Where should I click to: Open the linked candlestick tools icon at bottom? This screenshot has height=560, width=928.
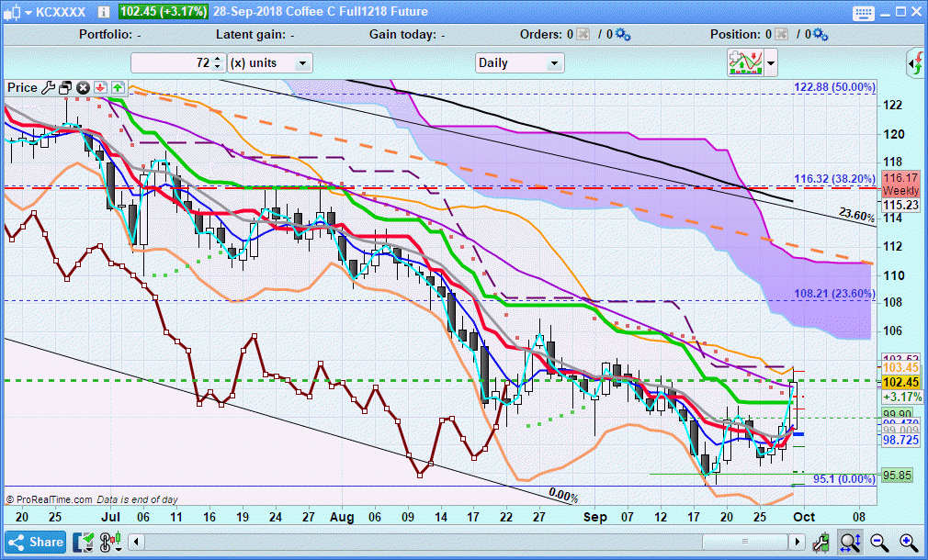tap(110, 542)
